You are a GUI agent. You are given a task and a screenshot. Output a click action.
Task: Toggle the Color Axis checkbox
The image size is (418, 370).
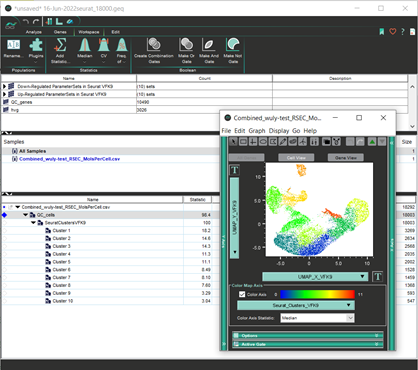[242, 294]
